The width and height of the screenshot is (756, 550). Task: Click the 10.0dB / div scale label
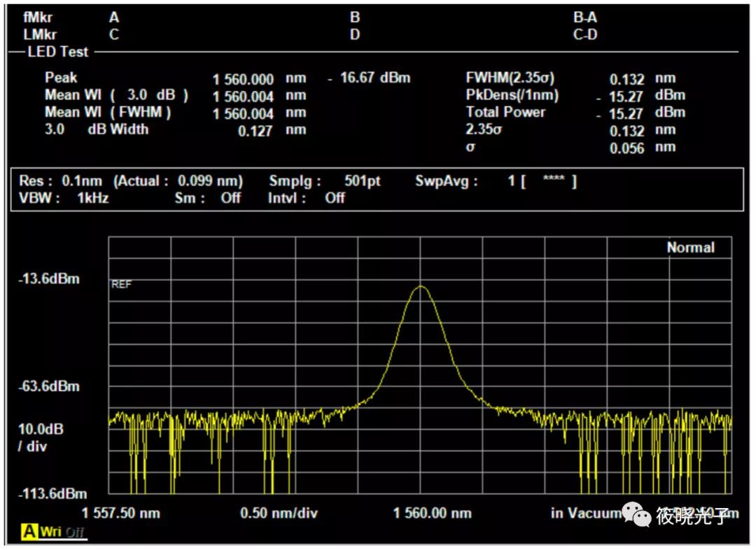(41, 437)
